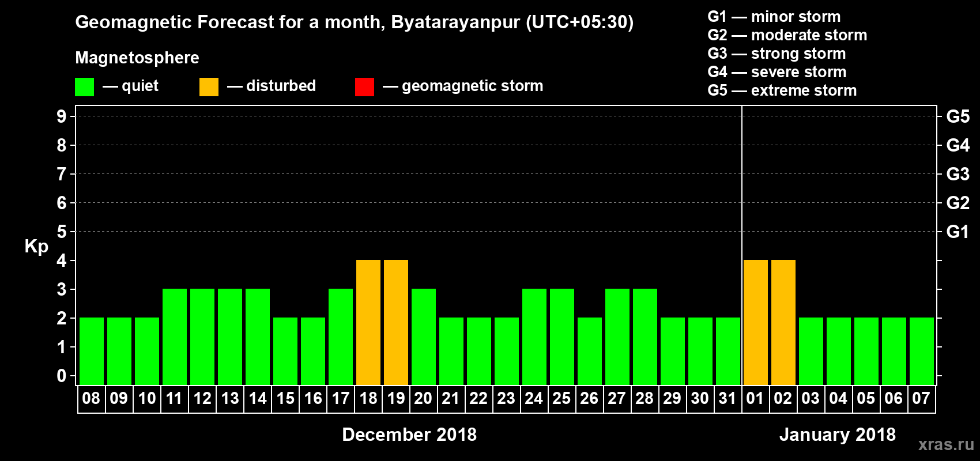
Task: Click the 'G5 — extreme storm' legend line
Action: (x=782, y=90)
